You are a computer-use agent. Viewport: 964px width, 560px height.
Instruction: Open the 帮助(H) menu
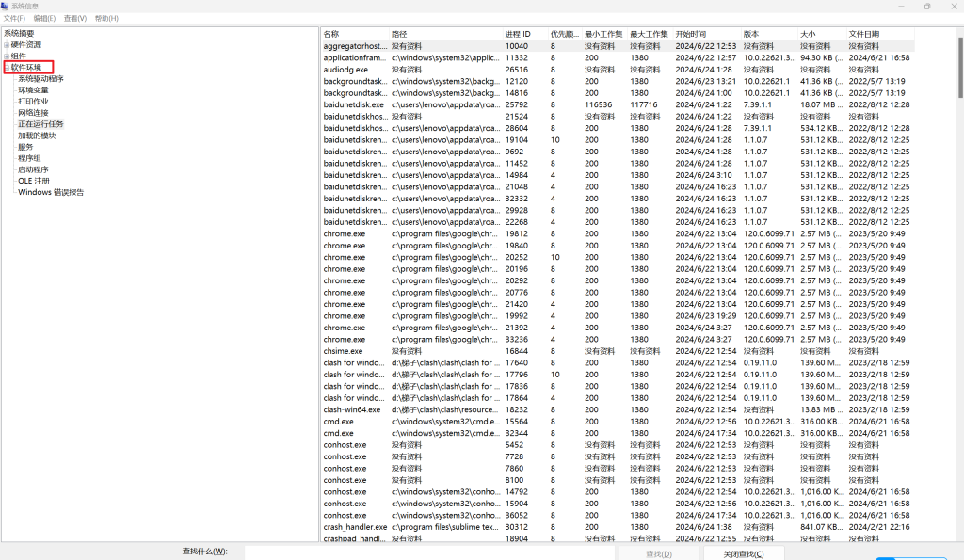coord(106,18)
